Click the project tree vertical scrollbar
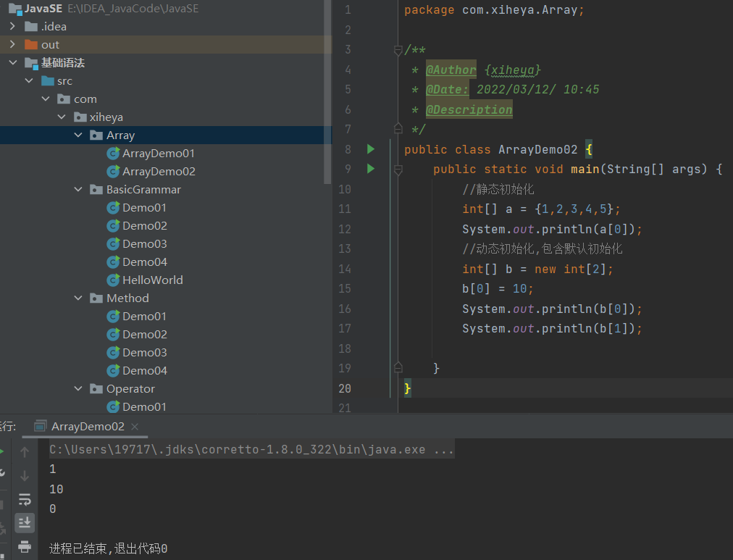The image size is (733, 560). (327, 92)
